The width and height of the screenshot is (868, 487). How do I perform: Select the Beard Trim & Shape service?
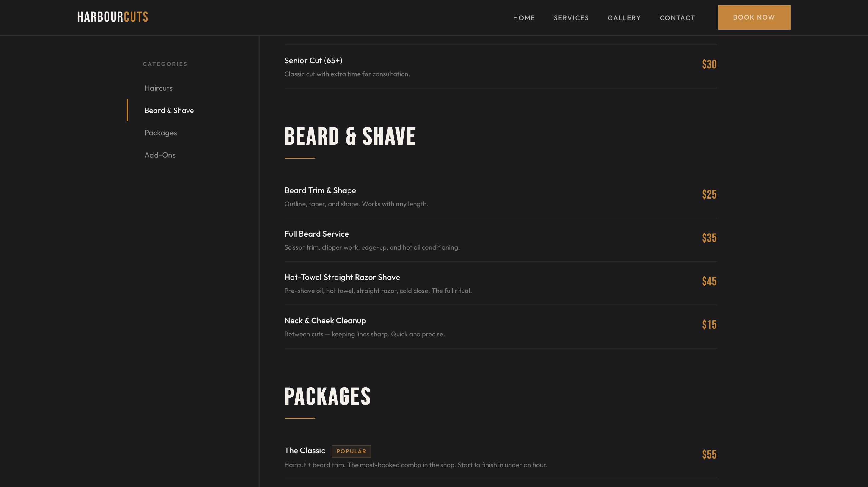pyautogui.click(x=320, y=190)
